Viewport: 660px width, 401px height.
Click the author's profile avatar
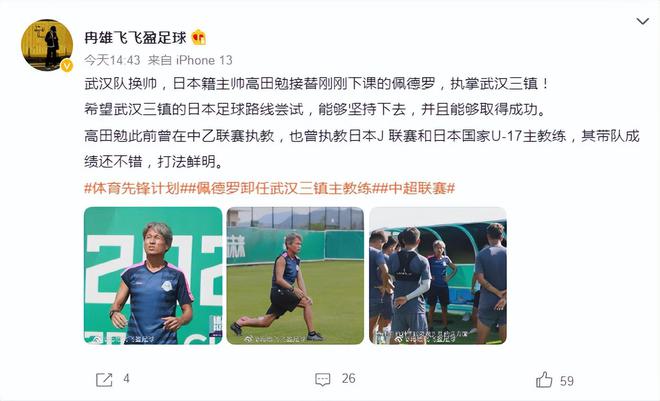(x=47, y=45)
